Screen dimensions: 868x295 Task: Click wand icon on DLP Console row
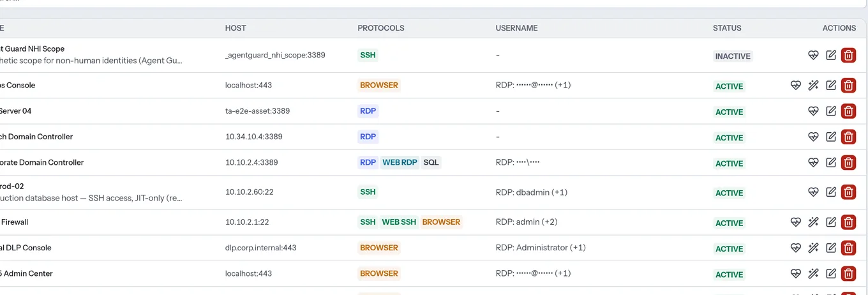(x=813, y=248)
